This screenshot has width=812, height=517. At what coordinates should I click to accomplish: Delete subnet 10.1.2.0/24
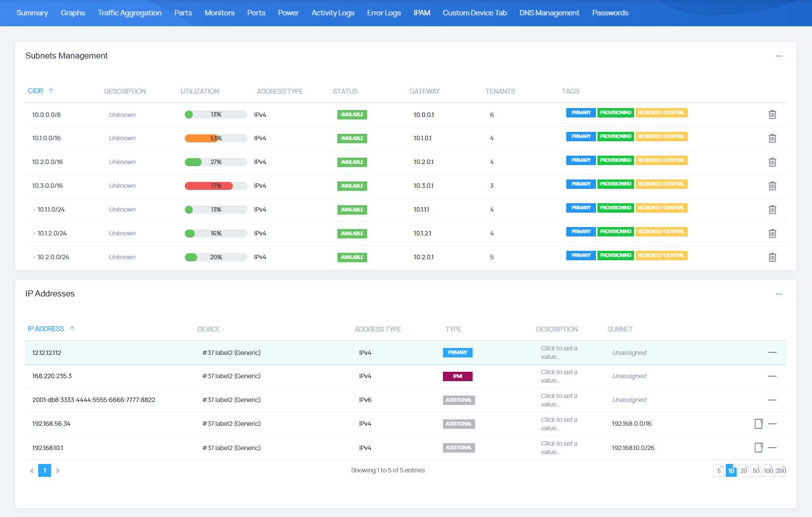[x=772, y=233]
